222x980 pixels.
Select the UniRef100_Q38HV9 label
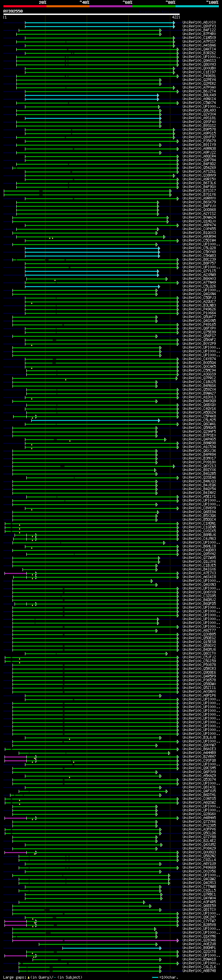click(x=199, y=175)
